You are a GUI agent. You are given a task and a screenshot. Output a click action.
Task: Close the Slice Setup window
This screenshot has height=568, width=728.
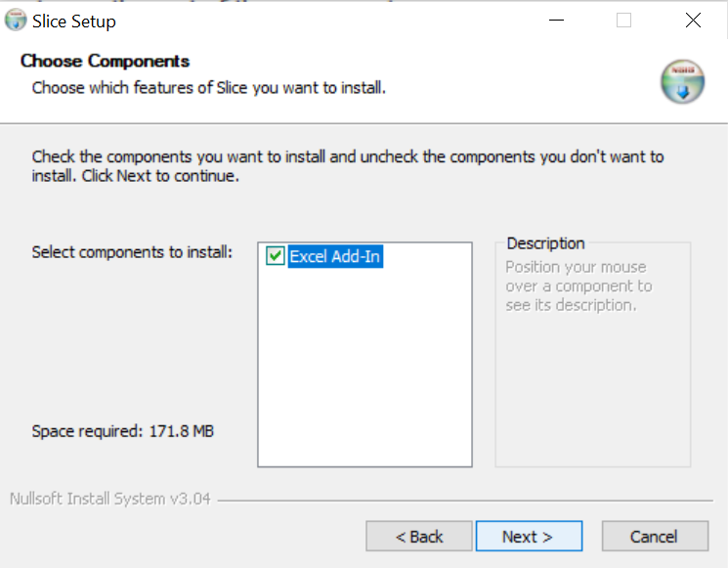click(x=693, y=21)
